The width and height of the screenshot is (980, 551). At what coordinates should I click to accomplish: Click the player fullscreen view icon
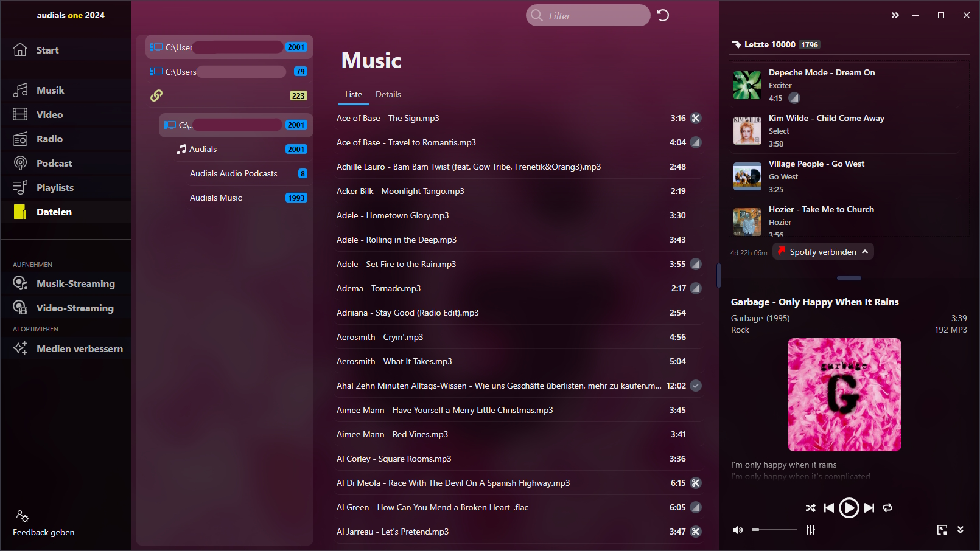pos(942,530)
